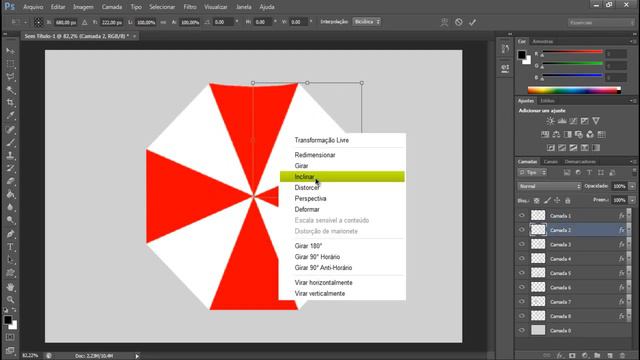Select the Rectangular Marquee tool
Image resolution: width=640 pixels, height=360 pixels.
tap(10, 64)
